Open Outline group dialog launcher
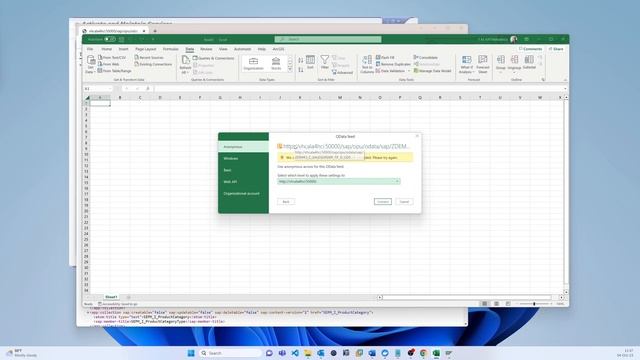This screenshot has width=640, height=360. coord(543,80)
